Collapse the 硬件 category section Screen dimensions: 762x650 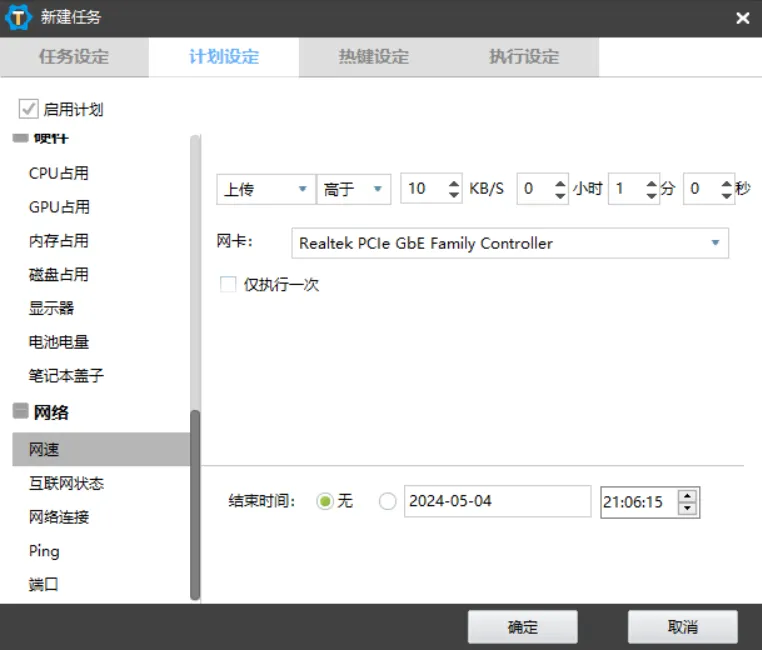(20, 138)
